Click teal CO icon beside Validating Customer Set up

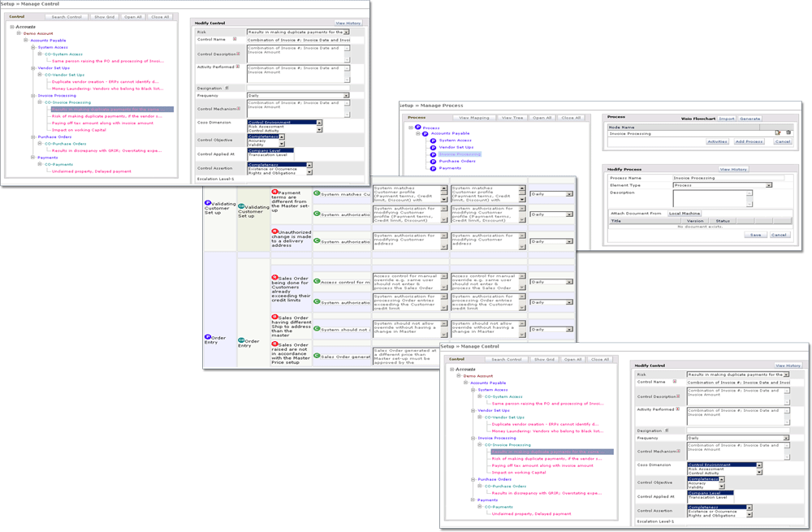click(241, 206)
